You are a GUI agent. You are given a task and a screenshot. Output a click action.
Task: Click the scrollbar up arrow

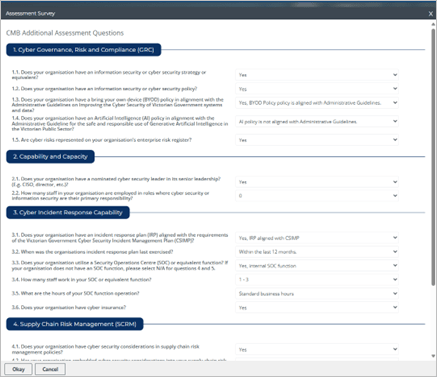click(433, 24)
